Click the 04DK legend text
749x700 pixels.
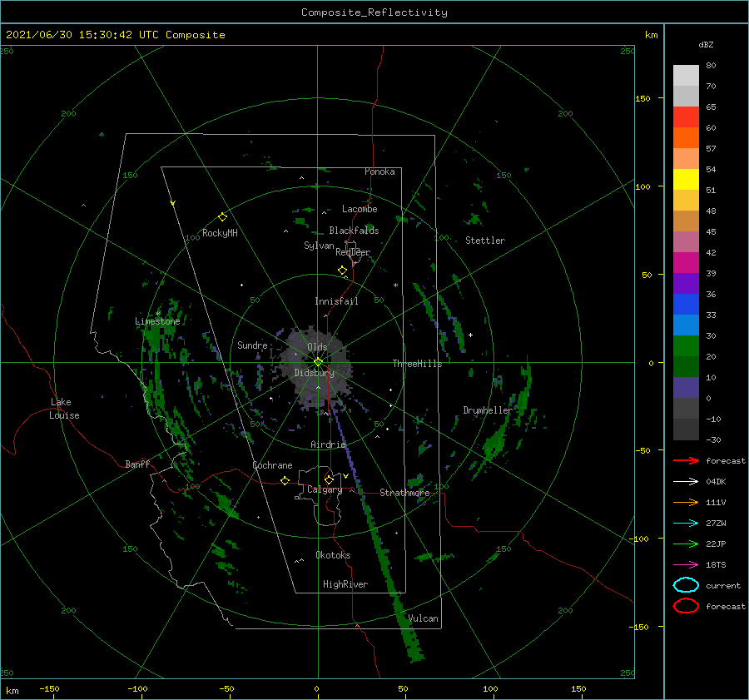click(x=716, y=481)
